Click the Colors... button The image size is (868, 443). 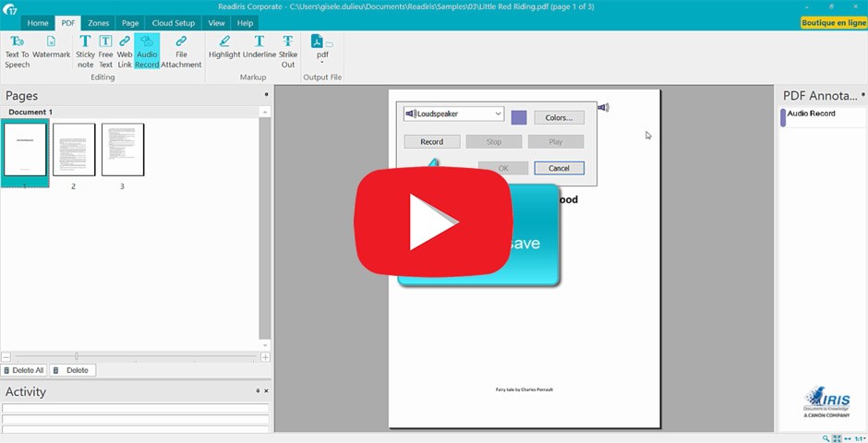pos(559,118)
